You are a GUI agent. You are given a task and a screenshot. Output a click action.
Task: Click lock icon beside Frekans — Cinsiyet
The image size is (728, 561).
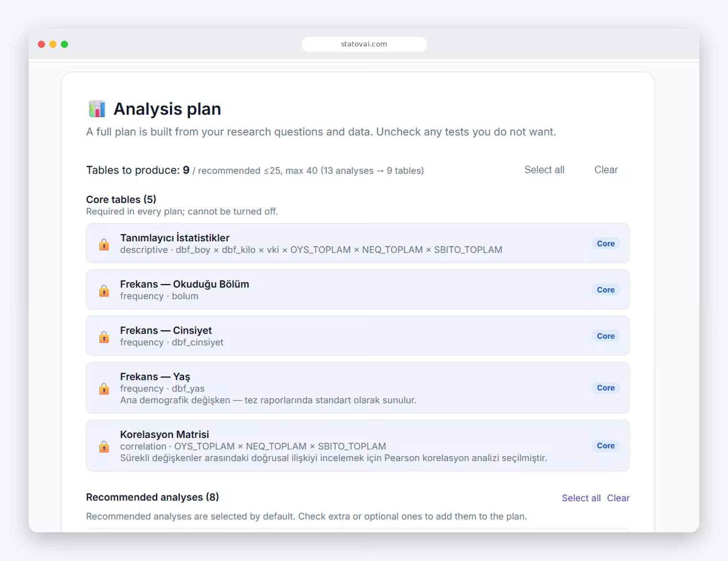[104, 337]
